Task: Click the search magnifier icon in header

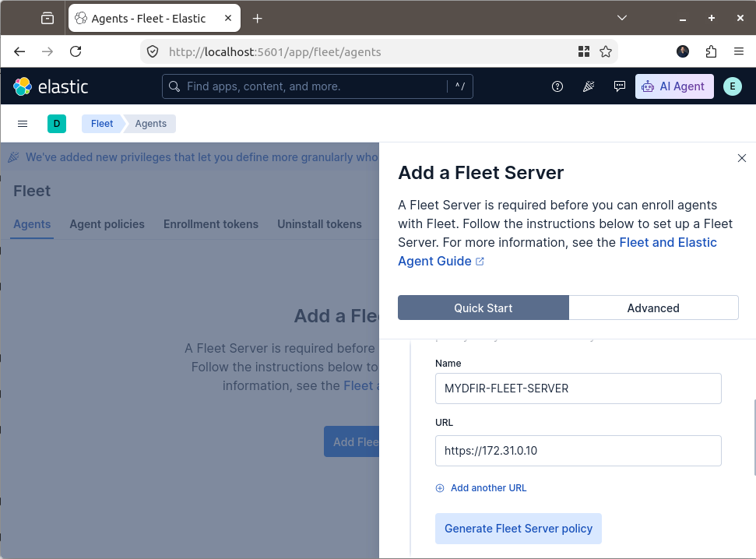Action: tap(174, 86)
